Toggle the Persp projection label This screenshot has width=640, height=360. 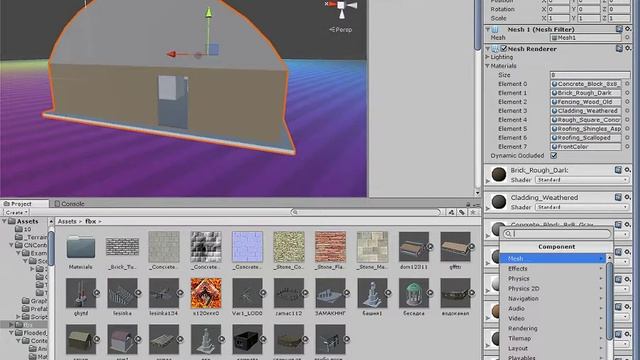pos(340,29)
